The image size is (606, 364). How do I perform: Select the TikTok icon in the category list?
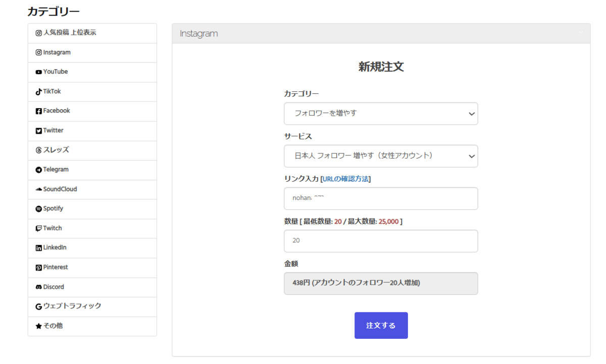click(x=39, y=92)
